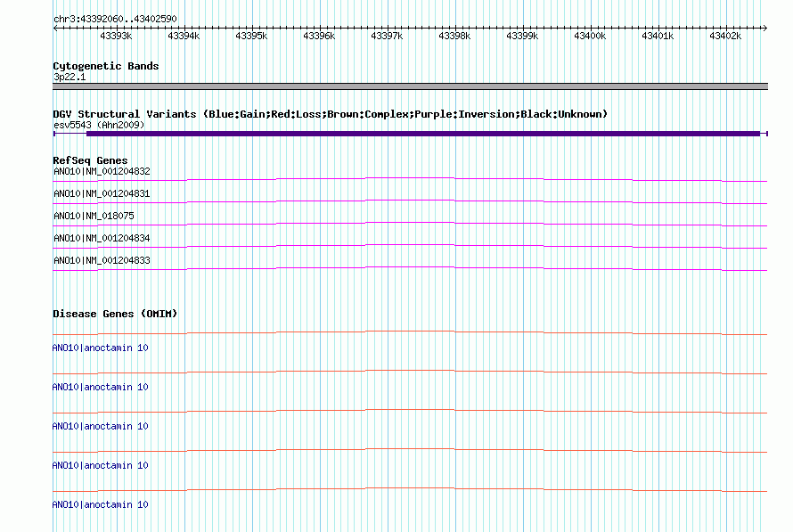Viewport: 793px width, 532px height.
Task: Select the RefSeq Genes track title
Action: 90,160
